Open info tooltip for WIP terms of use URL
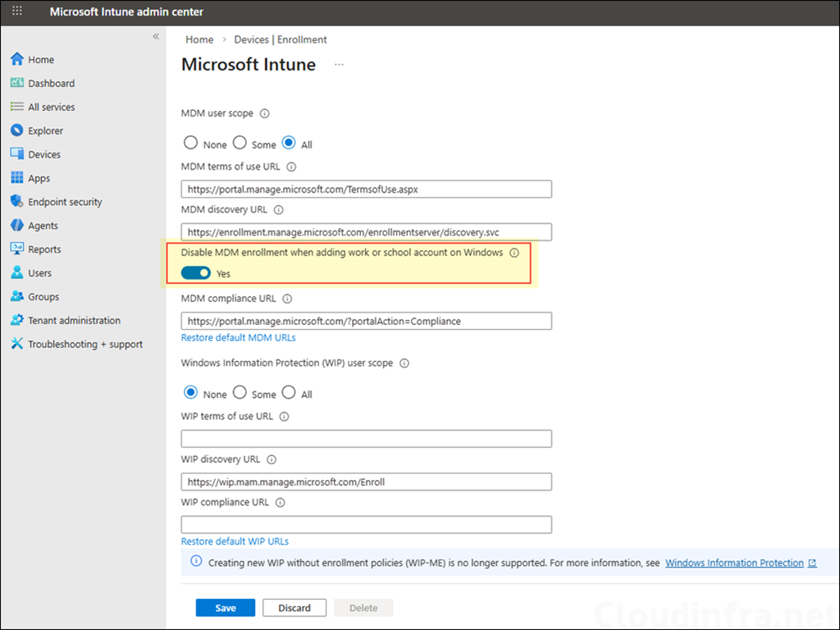The width and height of the screenshot is (840, 630). click(x=285, y=417)
